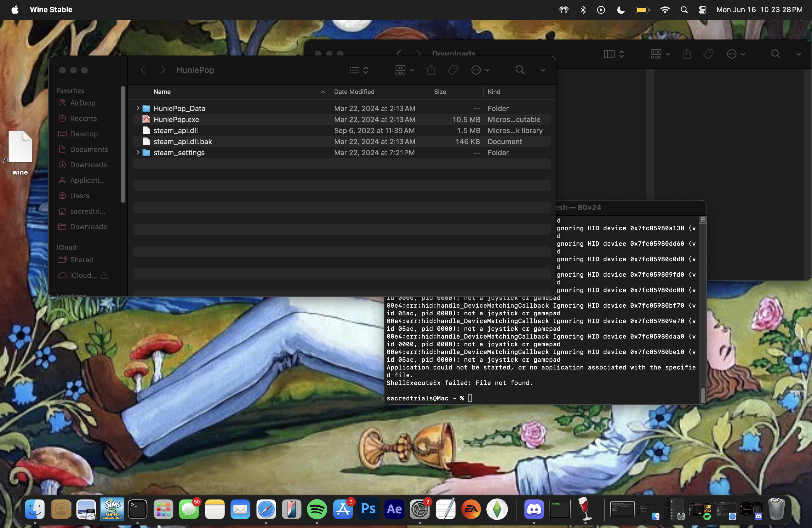
Task: Launch Safari from the dock
Action: (266, 509)
